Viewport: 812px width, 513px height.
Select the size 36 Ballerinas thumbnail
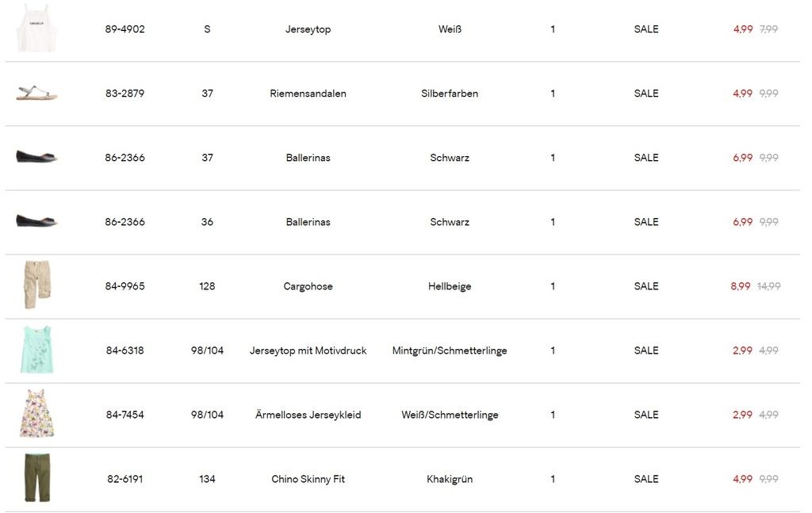tap(36, 221)
